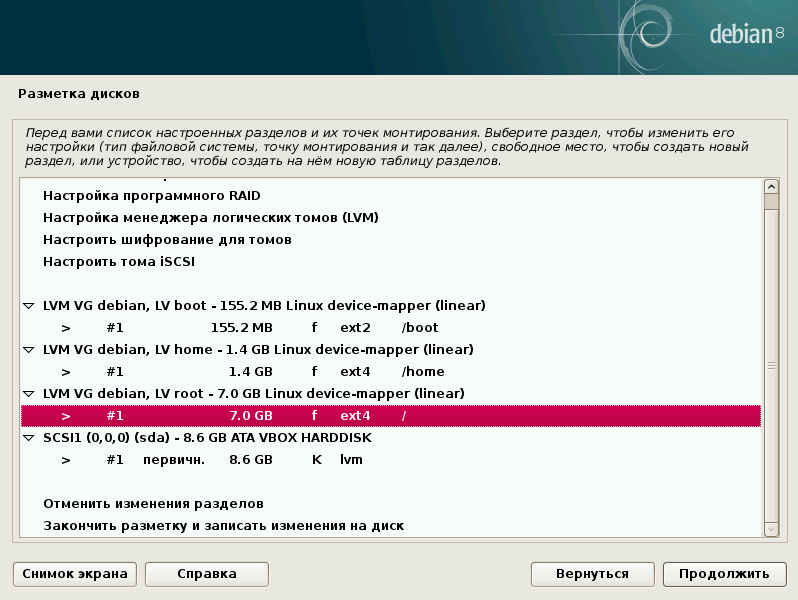Viewport: 798px width, 600px height.
Task: Select Закончить разметку и записать изменения
Action: tap(222, 525)
